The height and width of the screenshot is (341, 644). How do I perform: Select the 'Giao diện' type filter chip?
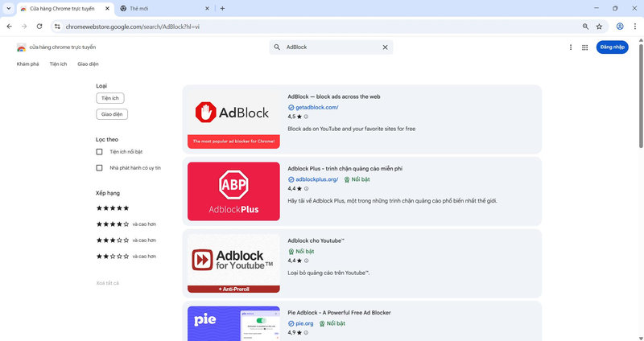(x=112, y=114)
